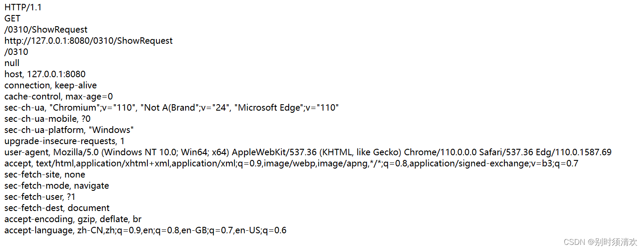Click the full http://127.0.0.1:8080/0310/ShowRequest URL text
Screen dimensions: 644x250
click(89, 41)
